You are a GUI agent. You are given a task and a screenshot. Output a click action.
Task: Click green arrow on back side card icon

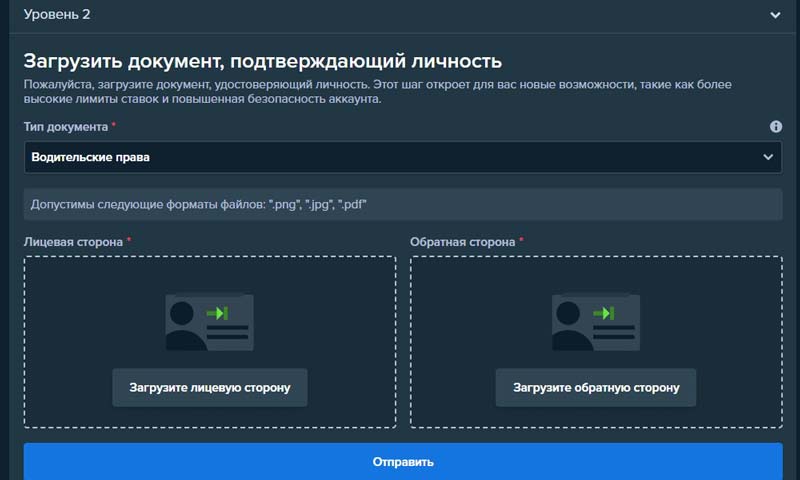click(x=604, y=313)
